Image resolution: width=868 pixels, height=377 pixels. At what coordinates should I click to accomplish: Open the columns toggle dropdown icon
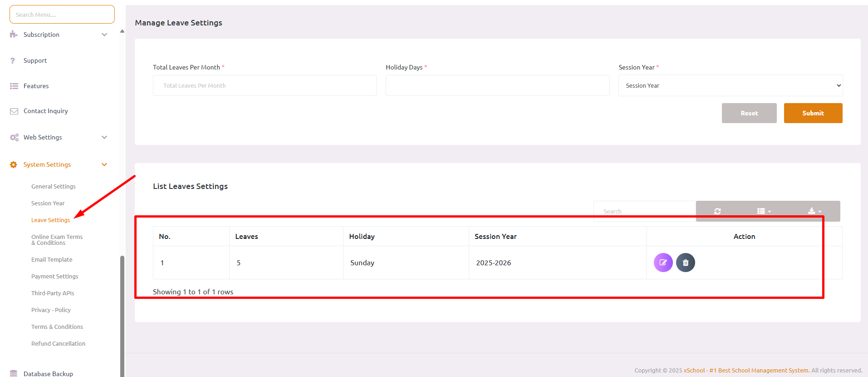pyautogui.click(x=764, y=211)
